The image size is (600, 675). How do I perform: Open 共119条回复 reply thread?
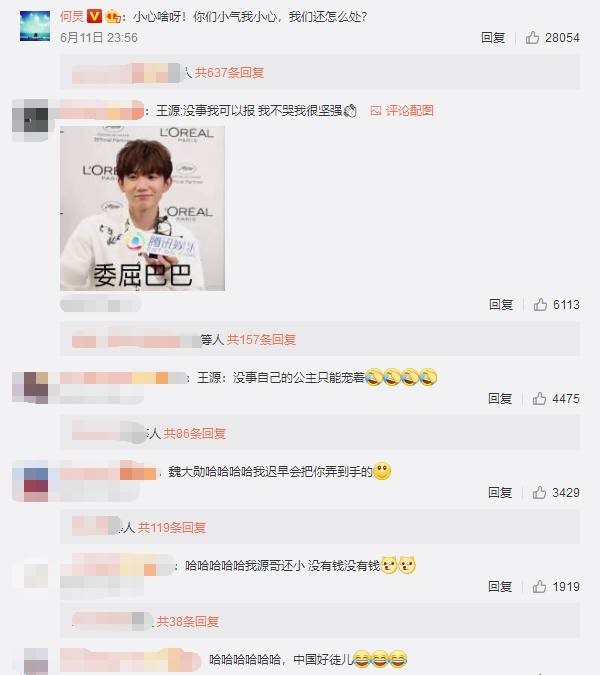coord(172,527)
